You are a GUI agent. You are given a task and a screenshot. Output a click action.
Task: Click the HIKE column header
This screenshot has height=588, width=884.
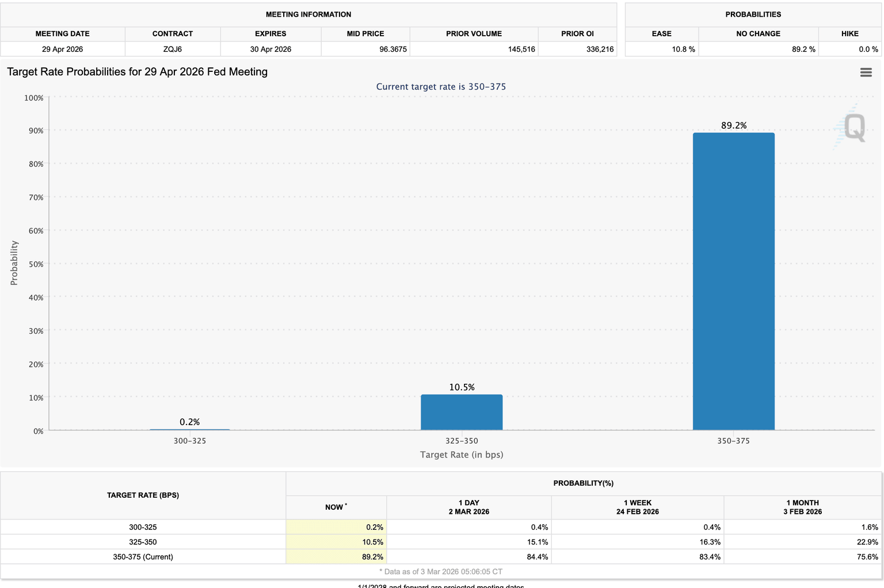pos(849,33)
